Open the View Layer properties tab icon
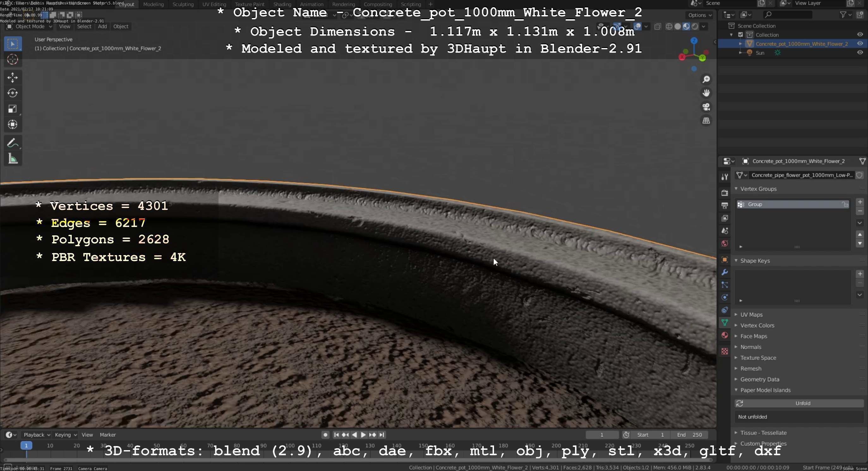Viewport: 868px width, 471px height. [x=725, y=218]
